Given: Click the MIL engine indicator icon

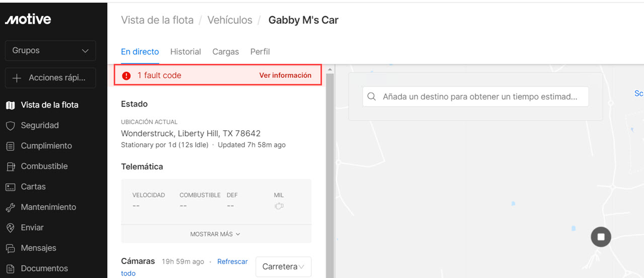Looking at the screenshot, I should 279,206.
